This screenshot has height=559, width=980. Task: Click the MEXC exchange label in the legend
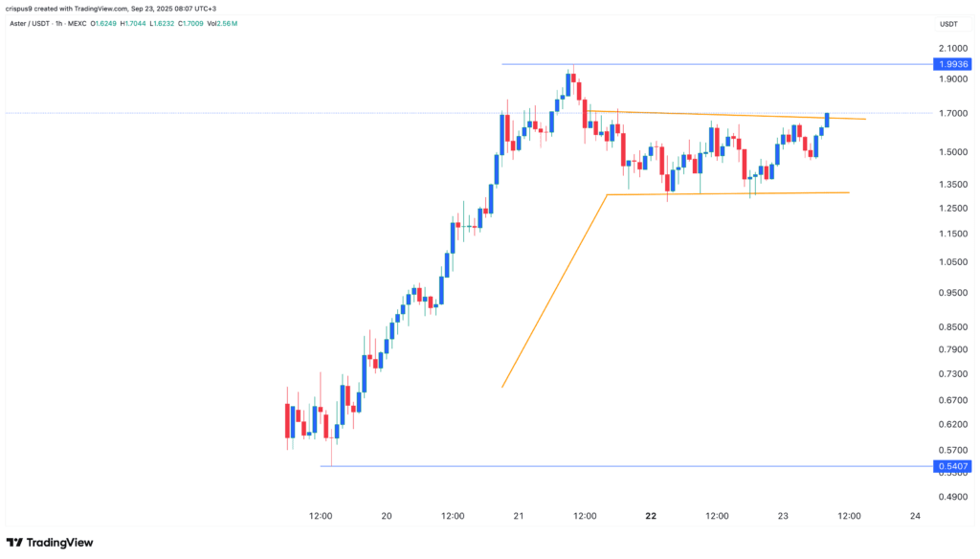(77, 24)
